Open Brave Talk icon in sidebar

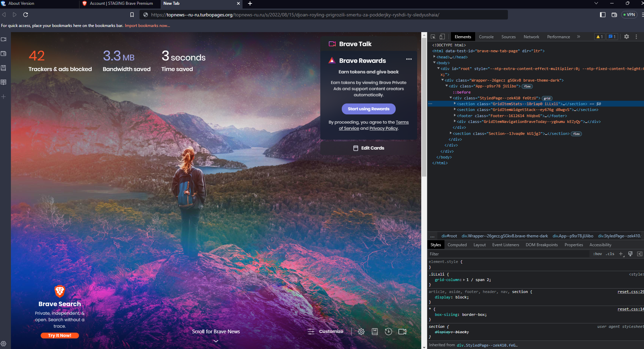click(4, 39)
